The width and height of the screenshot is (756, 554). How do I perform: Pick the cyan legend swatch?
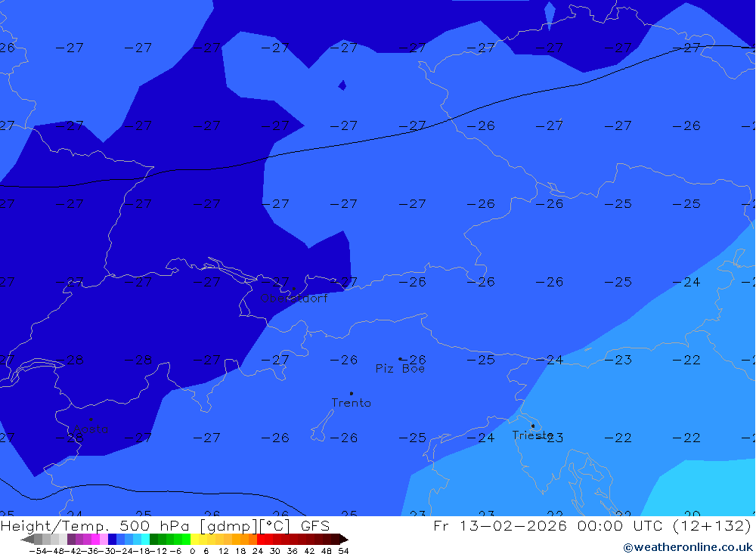[145, 540]
